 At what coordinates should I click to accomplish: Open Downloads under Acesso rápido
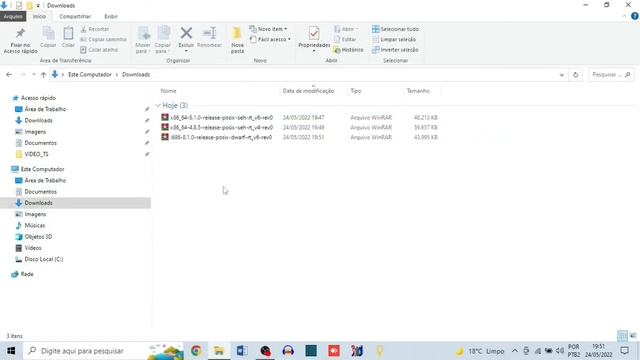coord(38,120)
